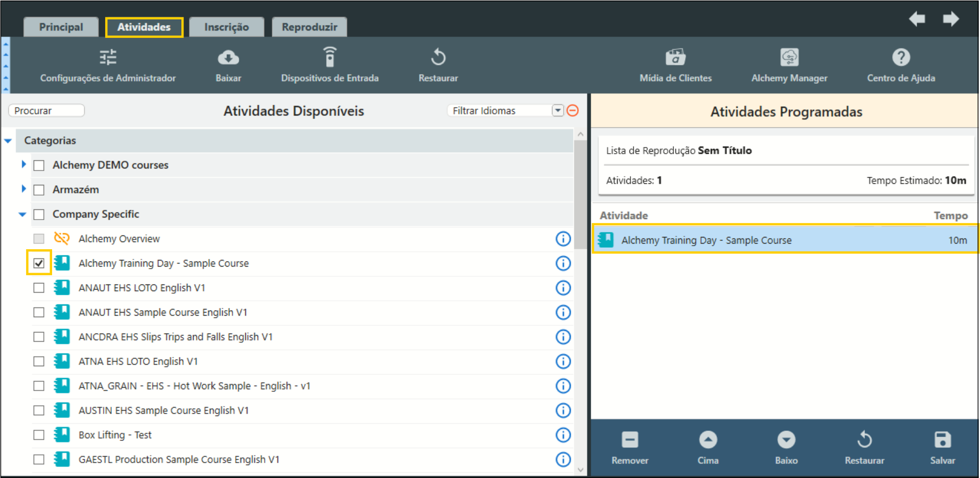
Task: Switch to the Reproduzir tab
Action: (x=309, y=27)
